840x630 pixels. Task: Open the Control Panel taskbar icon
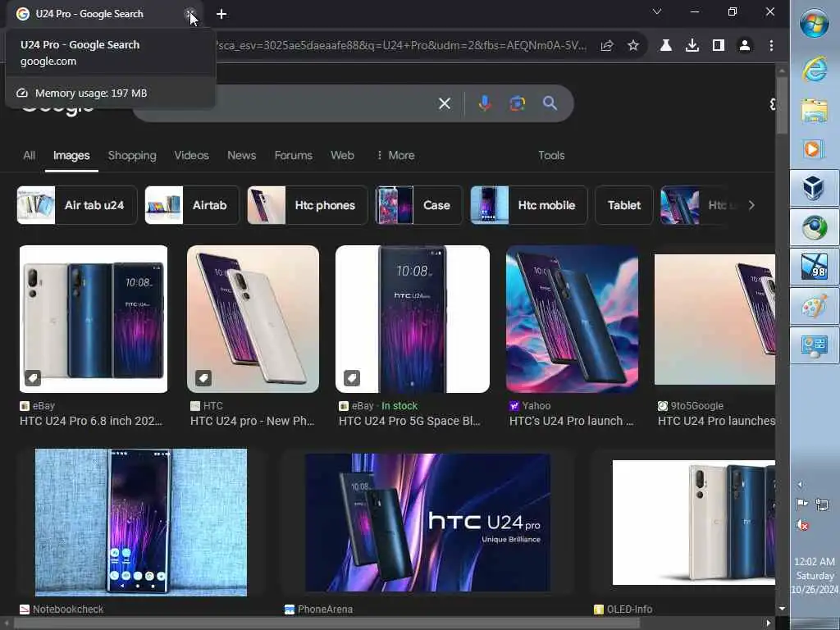coord(815,347)
